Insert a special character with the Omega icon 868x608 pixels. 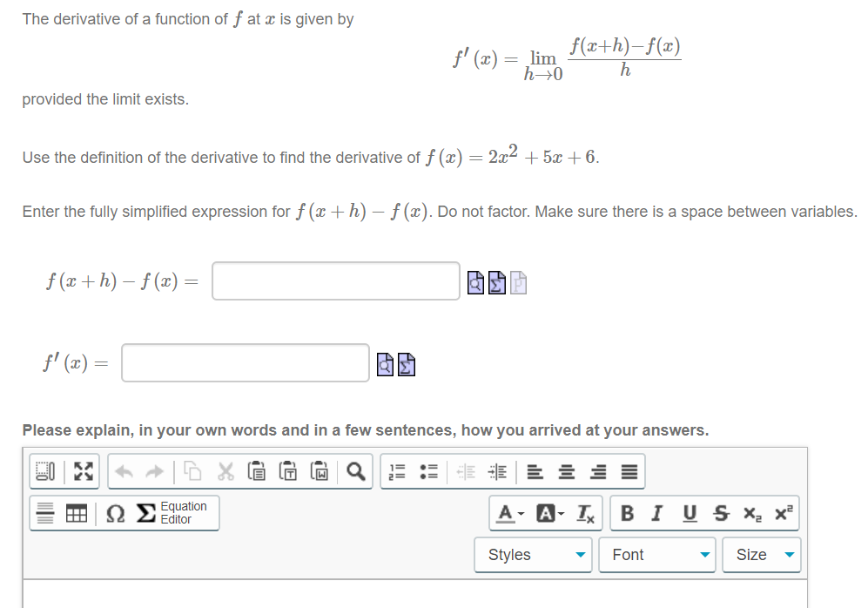point(114,512)
